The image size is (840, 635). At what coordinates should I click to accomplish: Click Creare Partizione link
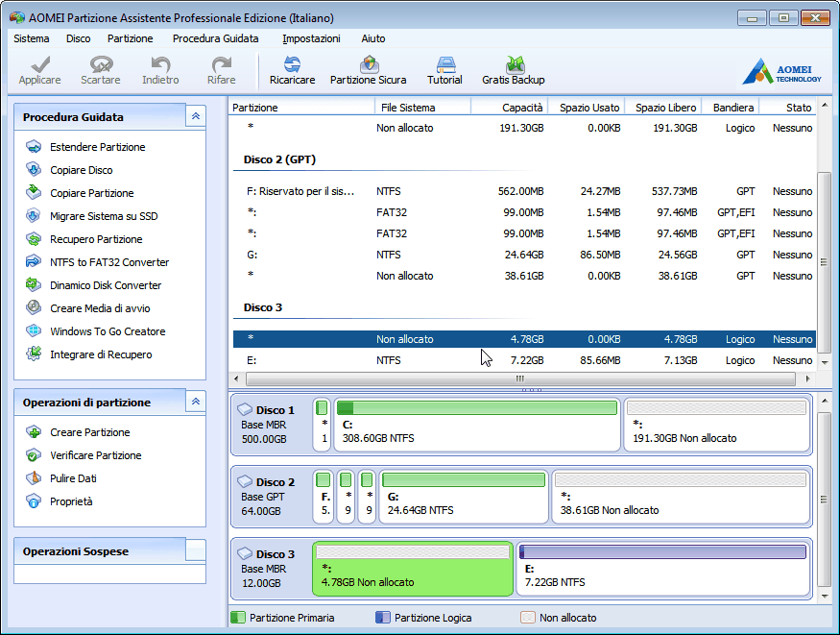pos(89,432)
